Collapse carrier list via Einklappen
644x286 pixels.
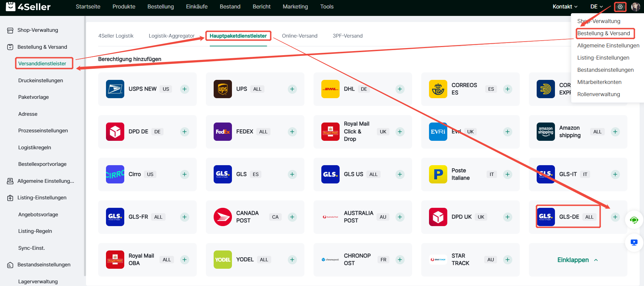tap(578, 260)
